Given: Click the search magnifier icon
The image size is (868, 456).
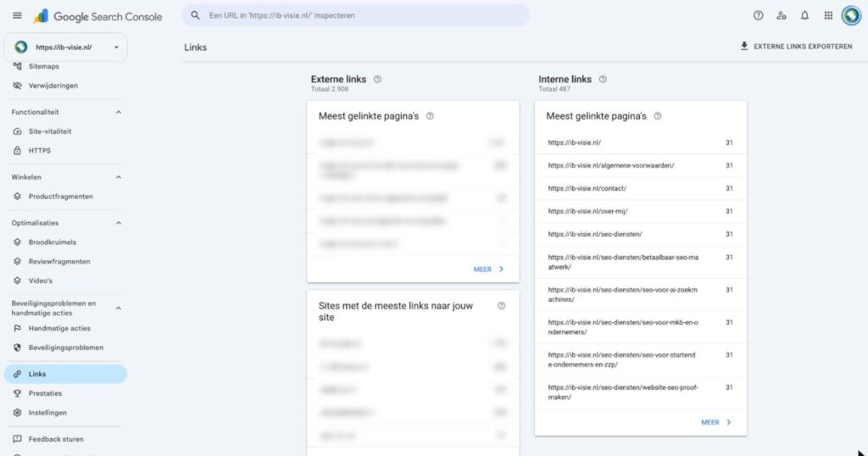Looking at the screenshot, I should point(196,15).
